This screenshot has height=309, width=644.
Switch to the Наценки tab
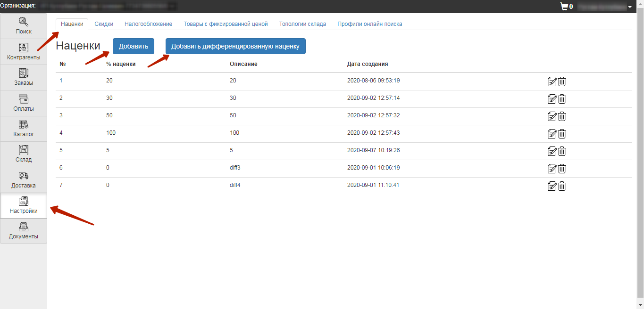(72, 24)
